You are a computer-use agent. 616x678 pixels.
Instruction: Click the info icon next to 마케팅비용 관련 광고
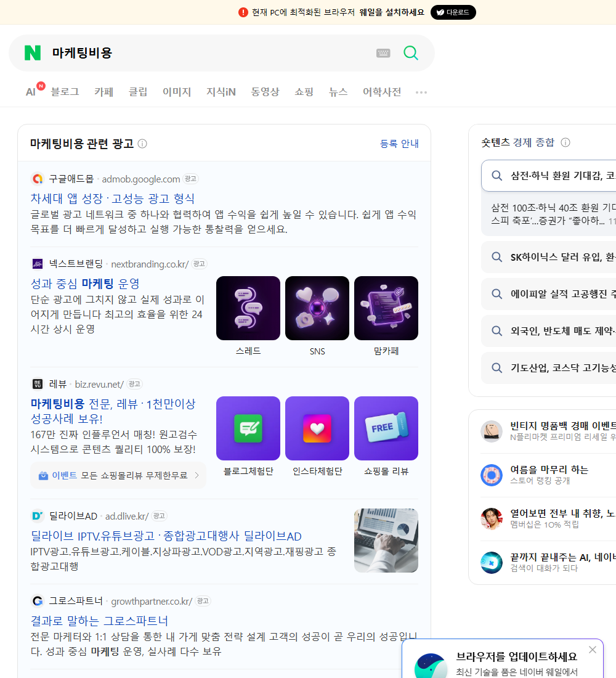tap(142, 144)
